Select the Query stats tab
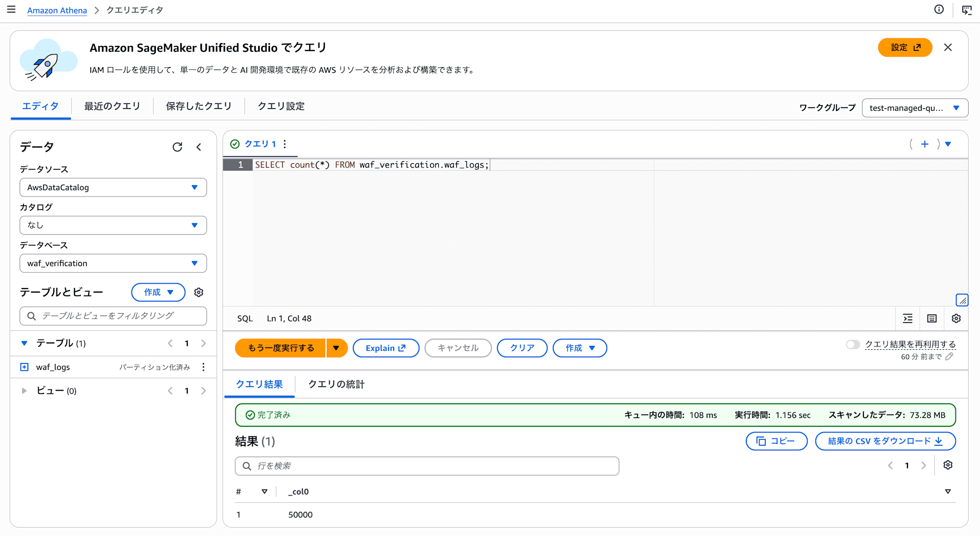This screenshot has height=536, width=980. click(x=336, y=385)
